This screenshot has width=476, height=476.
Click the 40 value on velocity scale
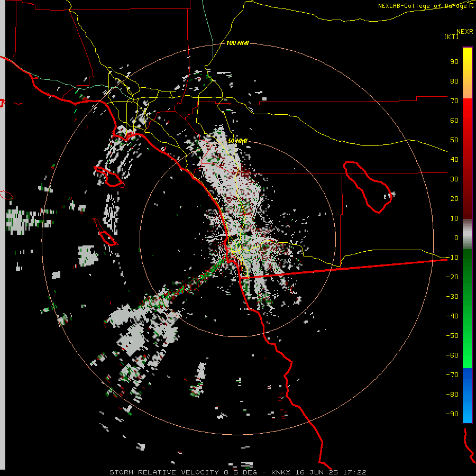click(x=454, y=159)
